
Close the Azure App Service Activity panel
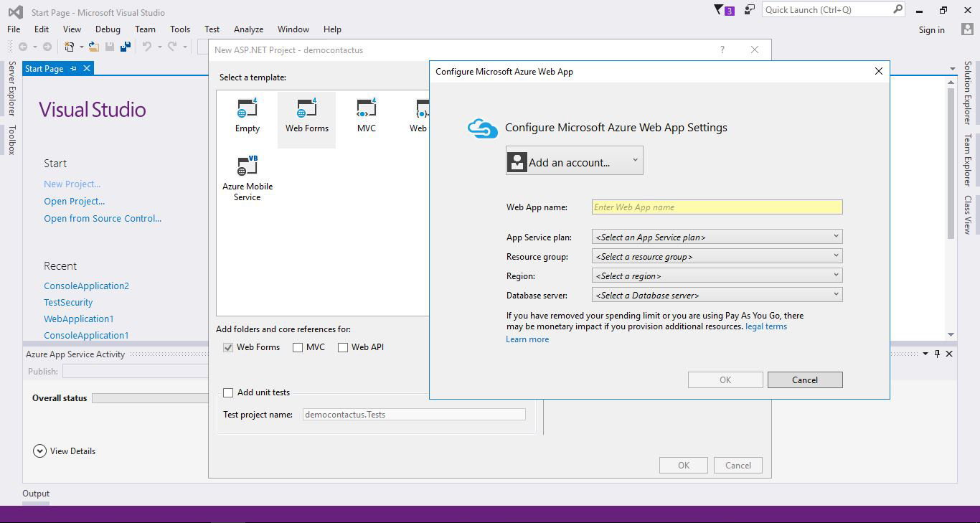click(x=949, y=354)
